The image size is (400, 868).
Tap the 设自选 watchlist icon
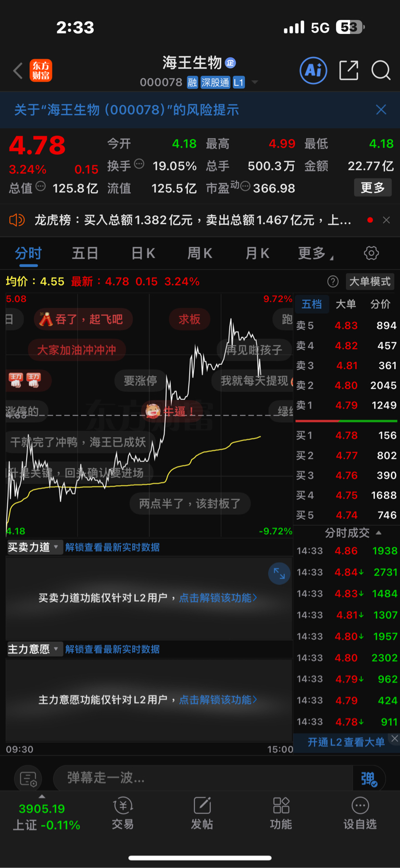point(360,814)
